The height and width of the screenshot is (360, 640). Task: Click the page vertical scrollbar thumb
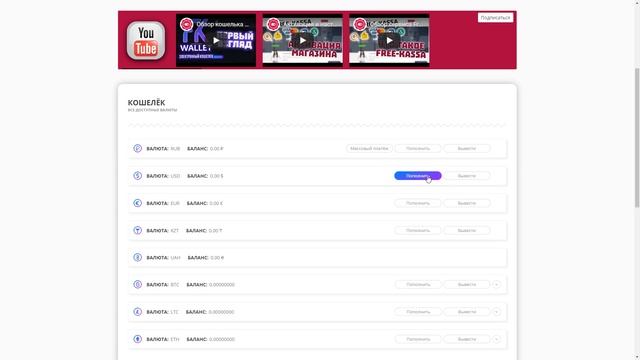(x=637, y=138)
